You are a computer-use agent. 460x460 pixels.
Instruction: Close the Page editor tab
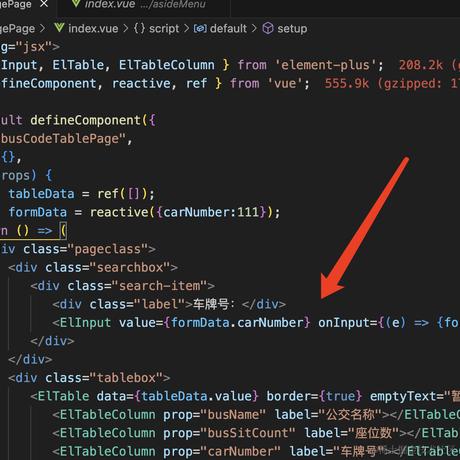tap(44, 4)
